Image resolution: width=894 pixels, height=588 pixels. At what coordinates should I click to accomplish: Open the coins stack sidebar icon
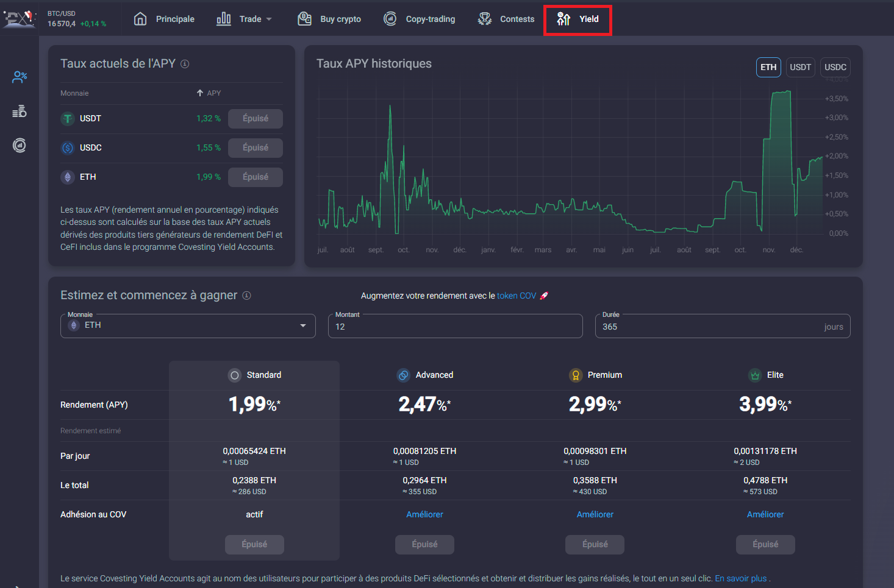coord(20,111)
